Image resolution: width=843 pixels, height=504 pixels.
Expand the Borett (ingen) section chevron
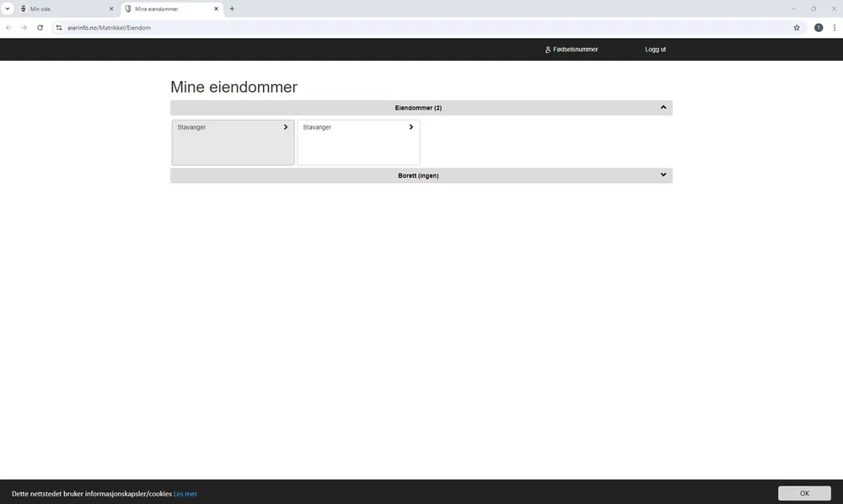pyautogui.click(x=663, y=175)
